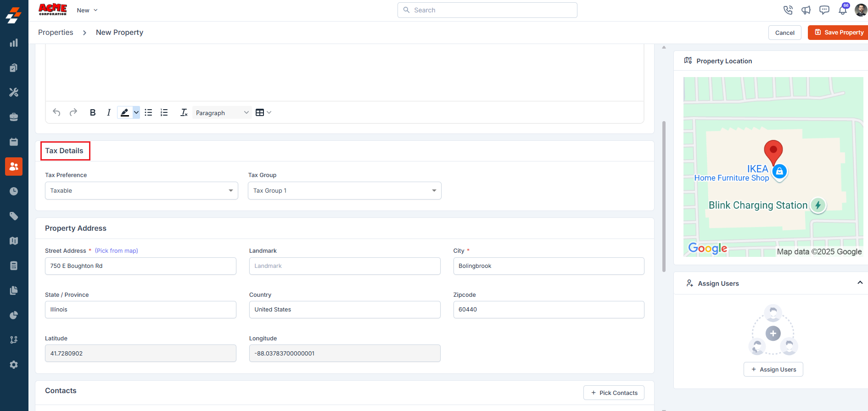Open the highlight color dropdown arrow
This screenshot has height=411, width=868.
(x=136, y=112)
